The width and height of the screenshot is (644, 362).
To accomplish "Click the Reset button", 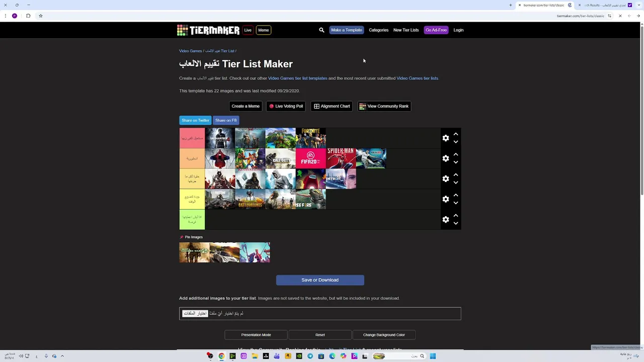I will (x=320, y=335).
